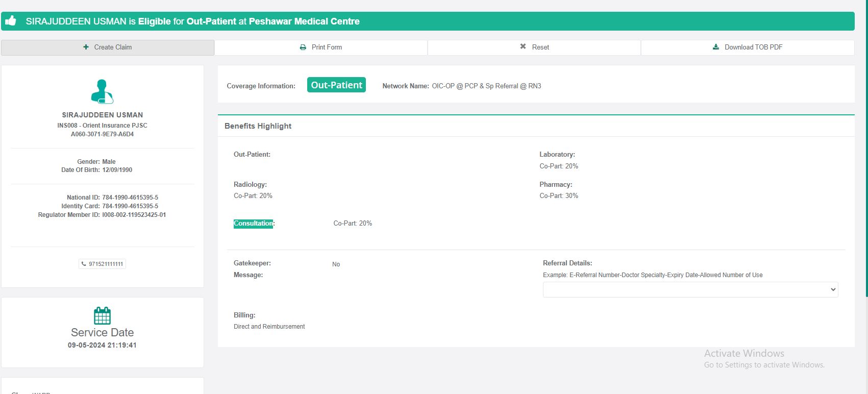Click the Service Date calendar icon
Screen dimensions: 868x394
(x=102, y=315)
